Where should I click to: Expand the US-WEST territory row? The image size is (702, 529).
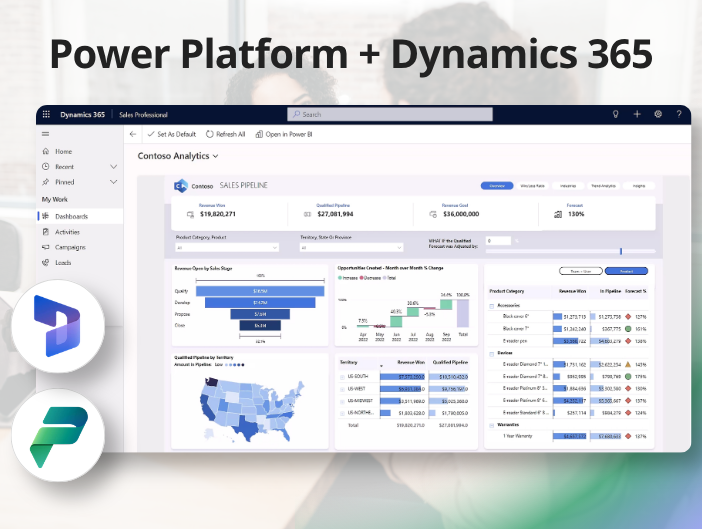click(x=342, y=389)
